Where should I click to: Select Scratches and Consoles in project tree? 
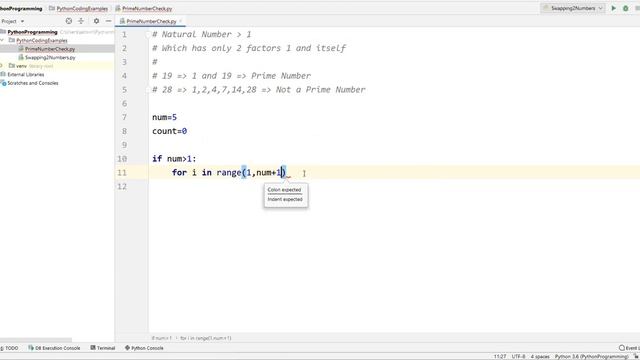(x=33, y=83)
